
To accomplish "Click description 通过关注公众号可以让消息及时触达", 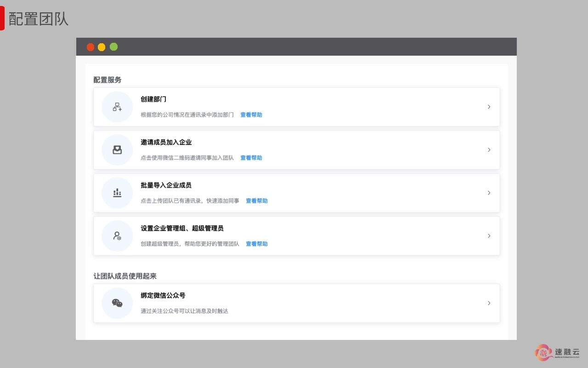I will pos(185,311).
